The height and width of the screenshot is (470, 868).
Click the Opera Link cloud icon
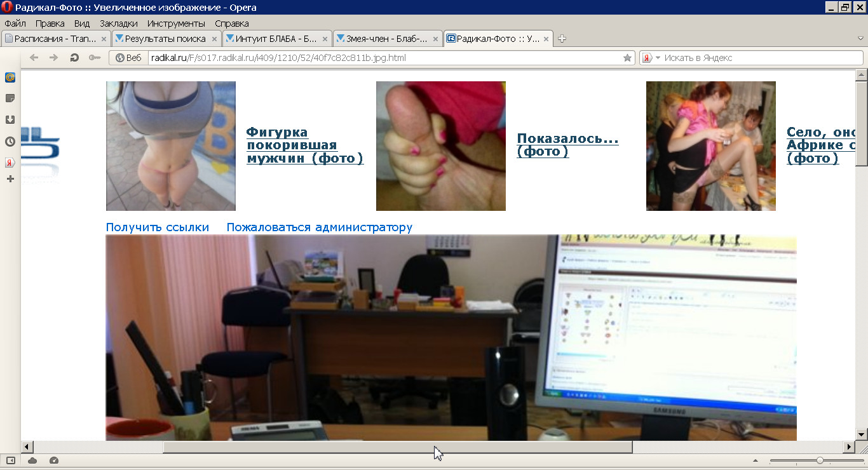pos(32,460)
